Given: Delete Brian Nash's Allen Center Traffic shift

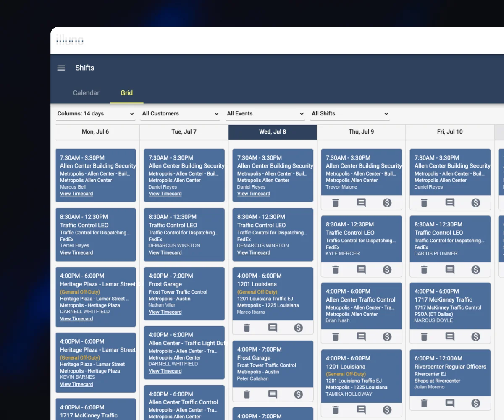Looking at the screenshot, I should (x=335, y=336).
